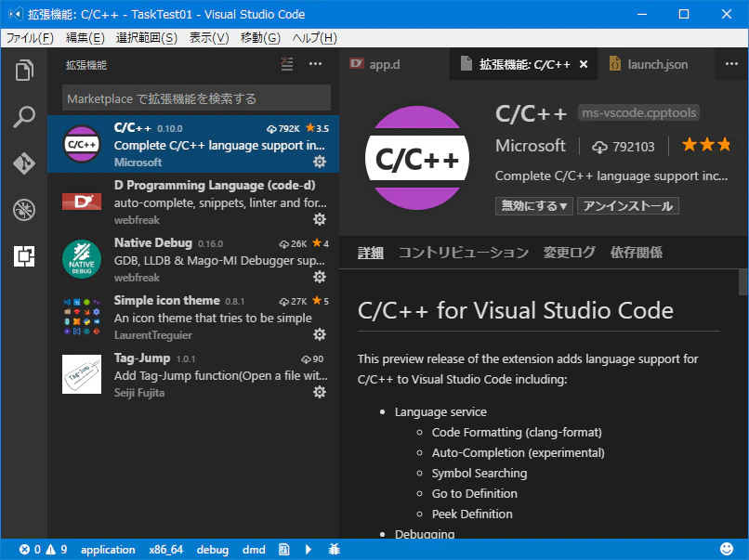The height and width of the screenshot is (560, 749).
Task: Manage Simple icon theme gear icon
Action: (320, 334)
